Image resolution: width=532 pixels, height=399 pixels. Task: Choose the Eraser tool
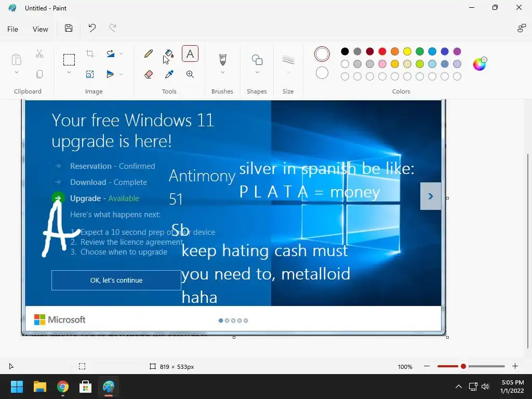click(x=148, y=74)
